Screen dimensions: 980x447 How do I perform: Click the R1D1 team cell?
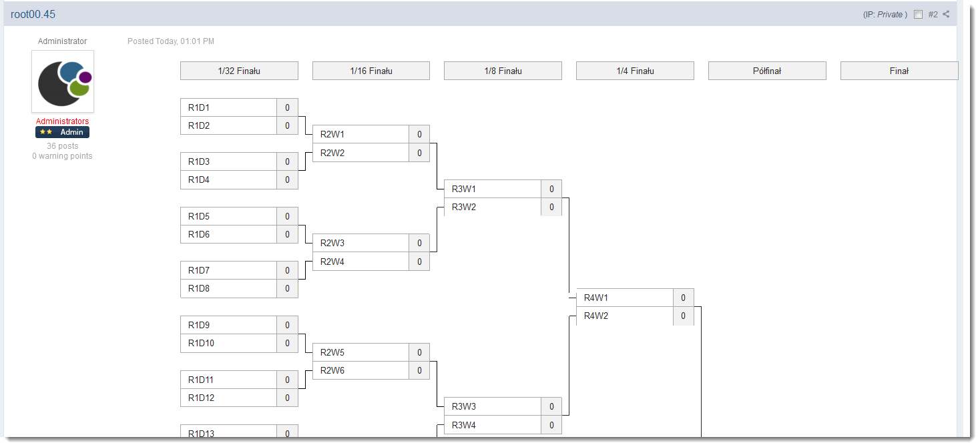coord(228,107)
